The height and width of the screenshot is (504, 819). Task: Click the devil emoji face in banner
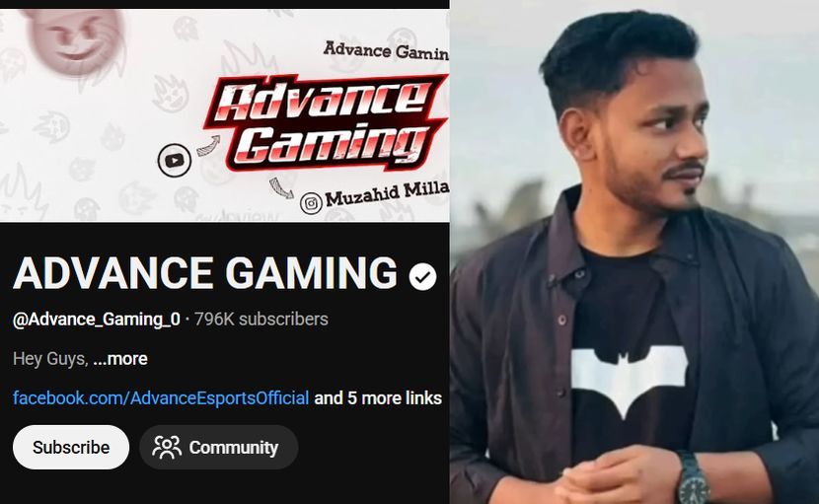(76, 40)
